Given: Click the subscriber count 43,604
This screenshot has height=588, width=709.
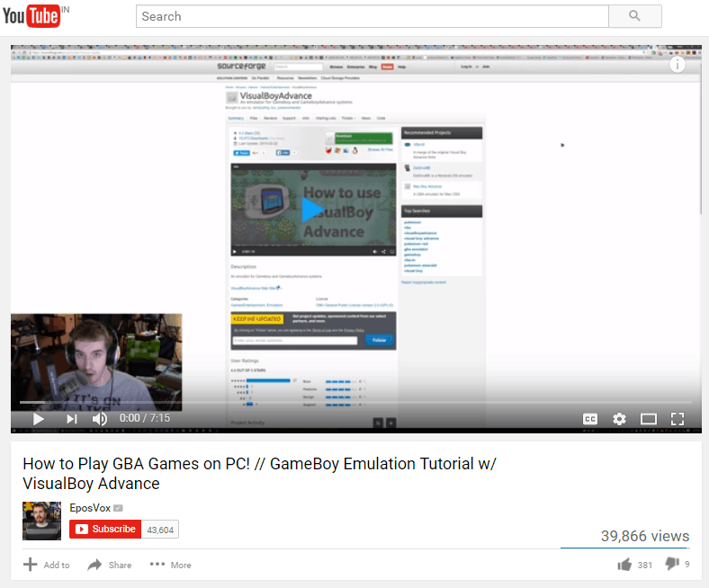Looking at the screenshot, I should pos(160,530).
